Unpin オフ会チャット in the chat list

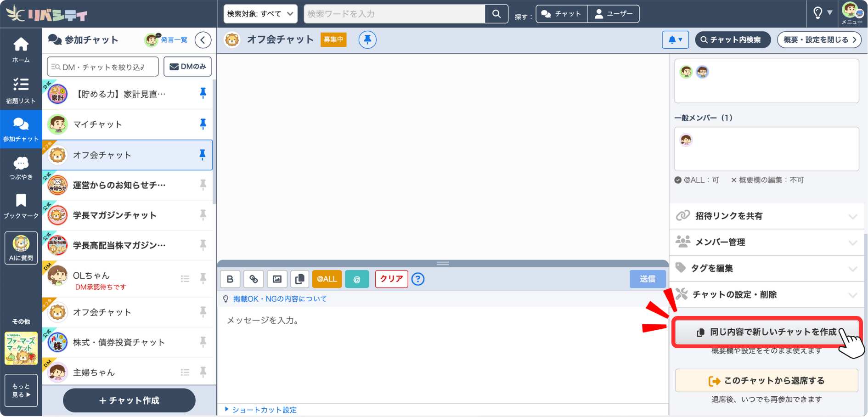[x=203, y=155]
